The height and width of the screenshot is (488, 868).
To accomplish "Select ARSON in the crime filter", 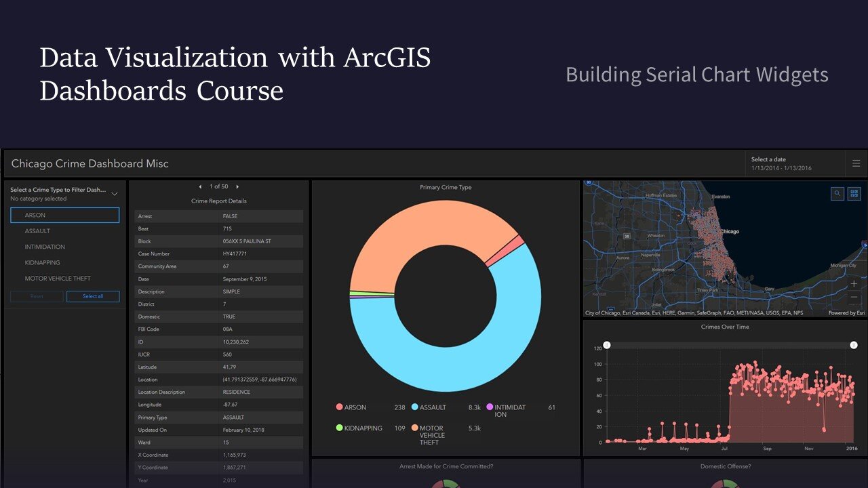I will coord(65,216).
